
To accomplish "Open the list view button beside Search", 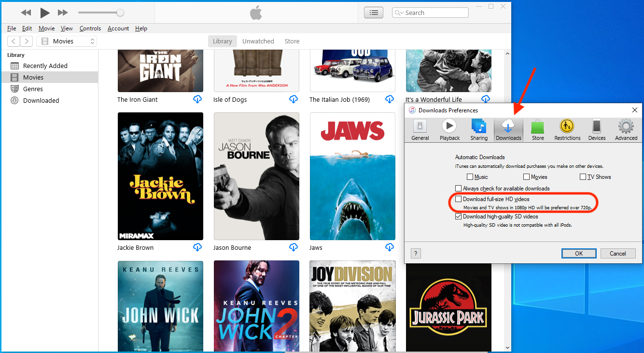I will pos(373,13).
